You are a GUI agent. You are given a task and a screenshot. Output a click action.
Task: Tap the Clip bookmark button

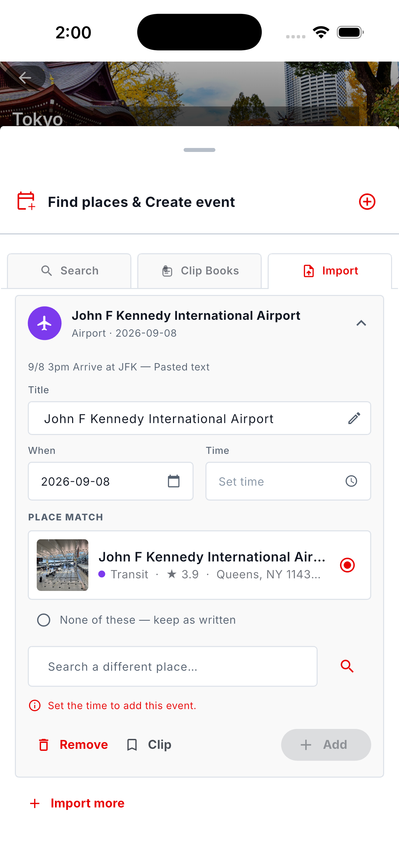(x=149, y=745)
